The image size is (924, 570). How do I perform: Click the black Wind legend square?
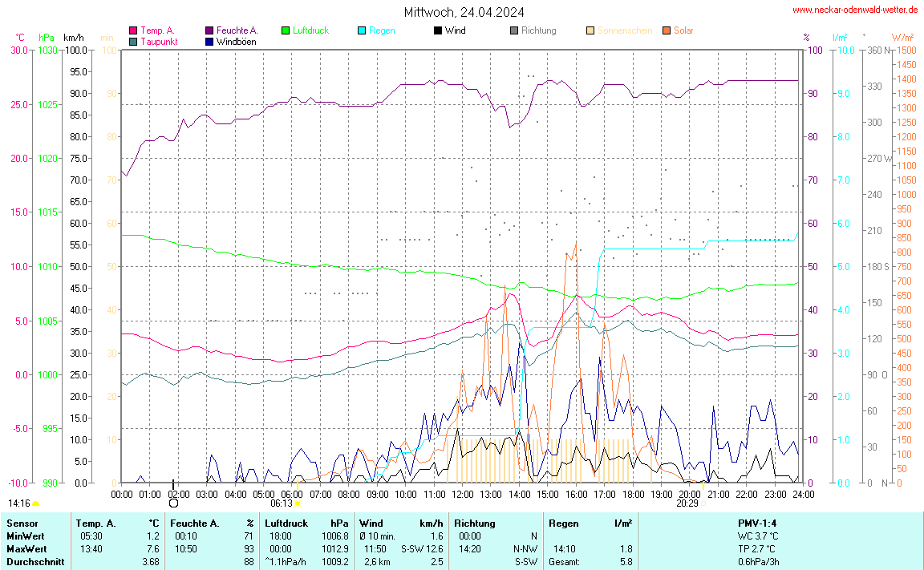point(437,30)
